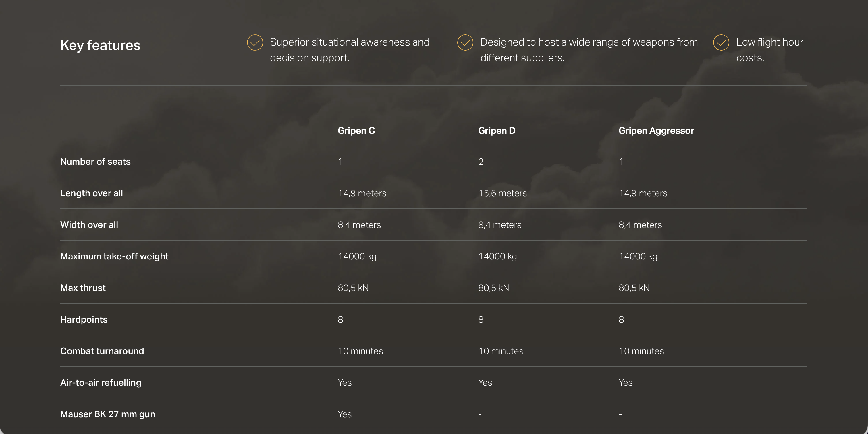868x434 pixels.
Task: Select the Gripen Aggressor column header
Action: (x=656, y=131)
